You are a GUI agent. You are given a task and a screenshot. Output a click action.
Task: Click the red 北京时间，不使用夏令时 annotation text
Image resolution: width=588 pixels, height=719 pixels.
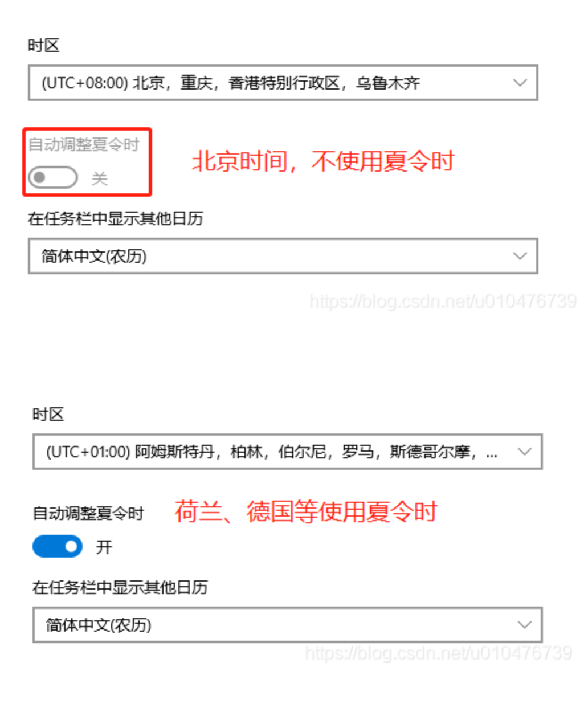324,161
